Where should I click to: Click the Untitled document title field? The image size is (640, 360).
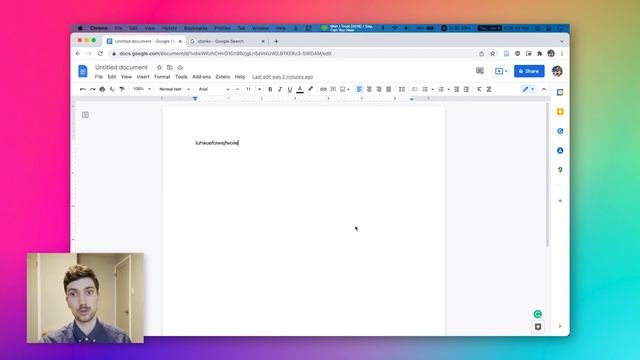click(121, 67)
